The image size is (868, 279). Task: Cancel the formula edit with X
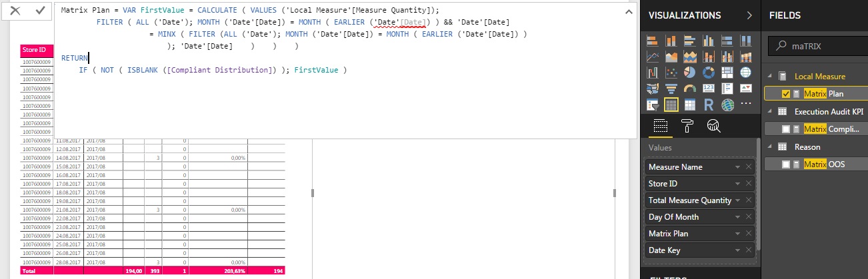coord(15,11)
